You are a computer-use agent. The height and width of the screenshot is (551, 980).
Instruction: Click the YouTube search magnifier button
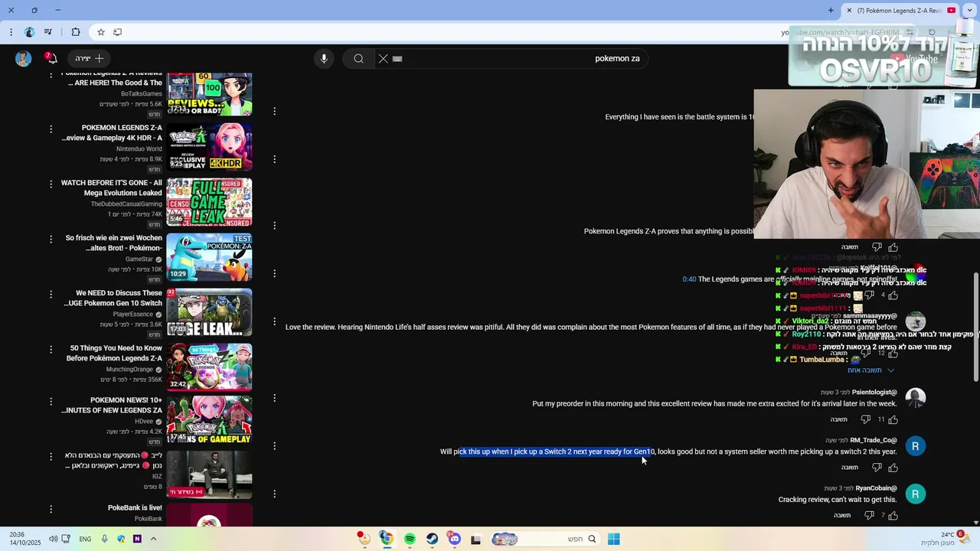click(358, 58)
